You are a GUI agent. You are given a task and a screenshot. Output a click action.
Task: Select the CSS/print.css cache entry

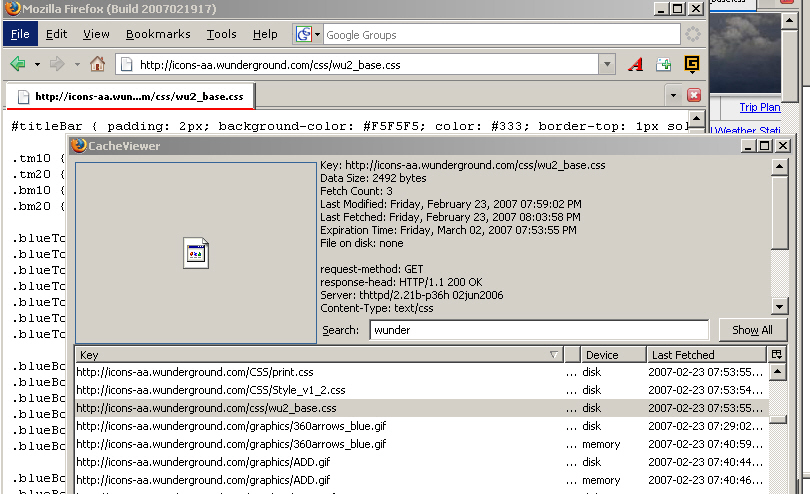point(422,372)
